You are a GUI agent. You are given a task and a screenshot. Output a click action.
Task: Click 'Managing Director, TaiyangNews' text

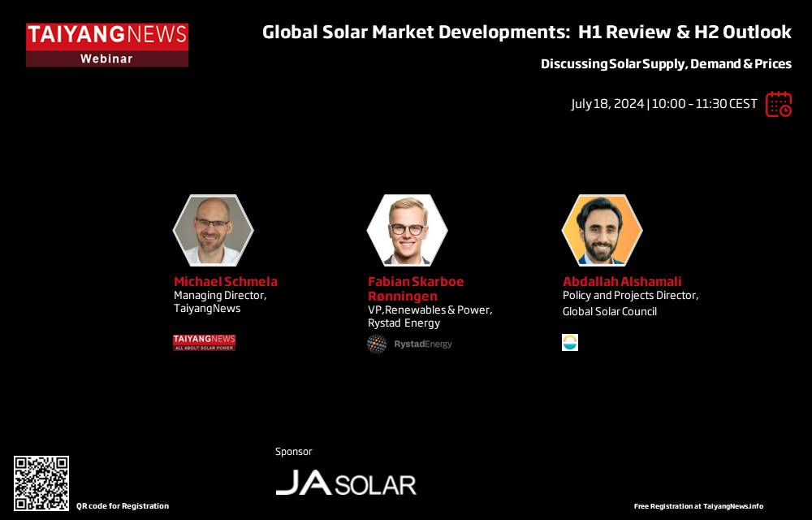220,301
